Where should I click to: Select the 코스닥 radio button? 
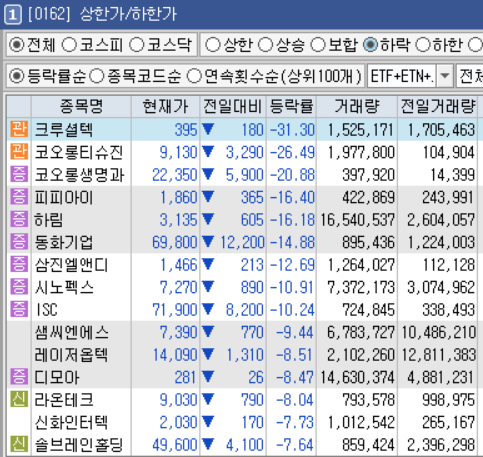[x=137, y=45]
